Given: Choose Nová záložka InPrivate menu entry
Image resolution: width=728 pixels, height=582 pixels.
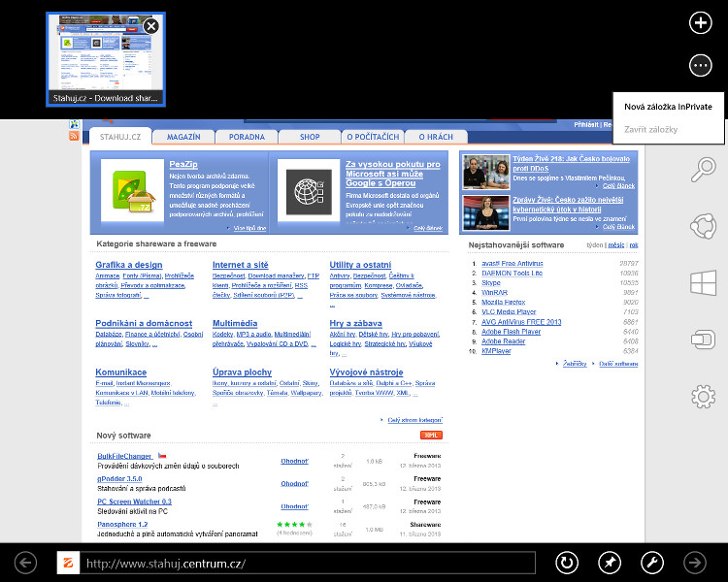Looking at the screenshot, I should 668,107.
